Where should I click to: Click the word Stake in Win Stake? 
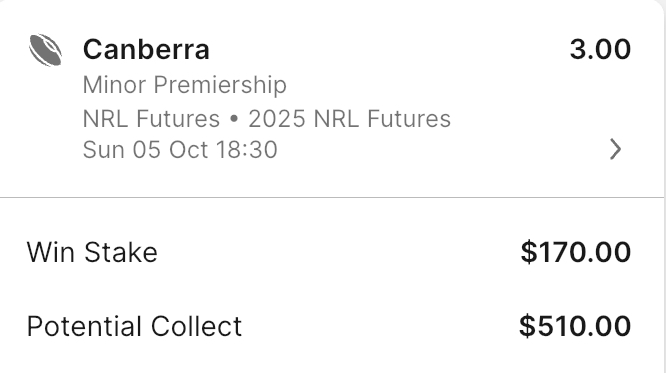pyautogui.click(x=121, y=252)
